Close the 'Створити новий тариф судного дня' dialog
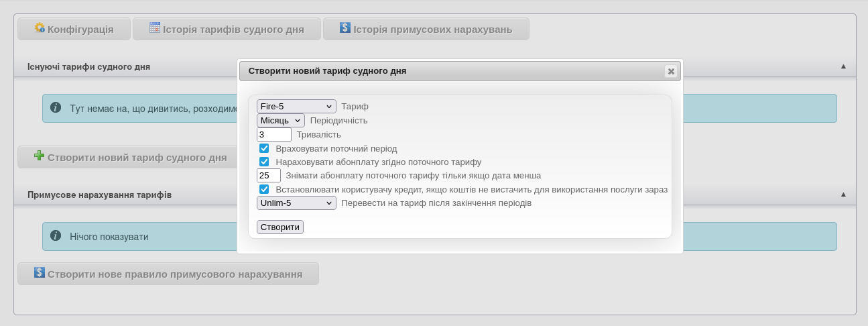 pos(671,71)
